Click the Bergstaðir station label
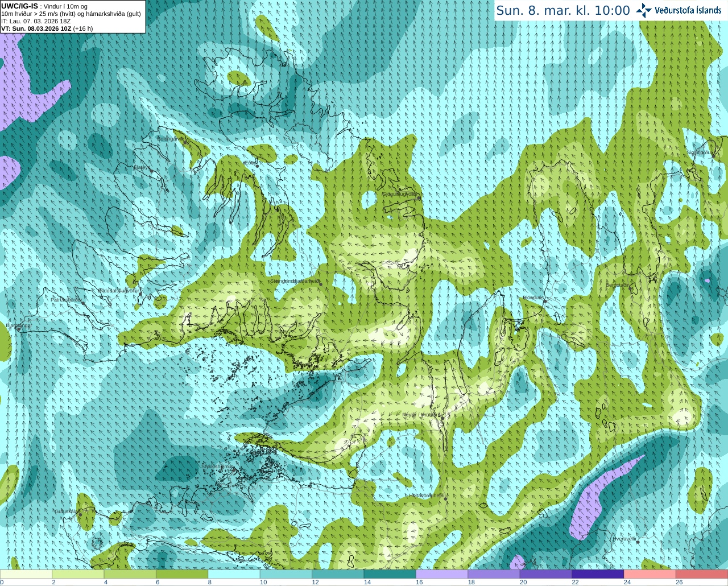 (x=618, y=285)
